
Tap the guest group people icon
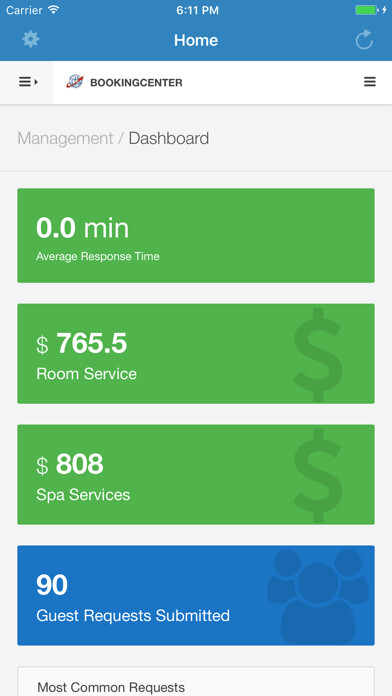click(318, 597)
